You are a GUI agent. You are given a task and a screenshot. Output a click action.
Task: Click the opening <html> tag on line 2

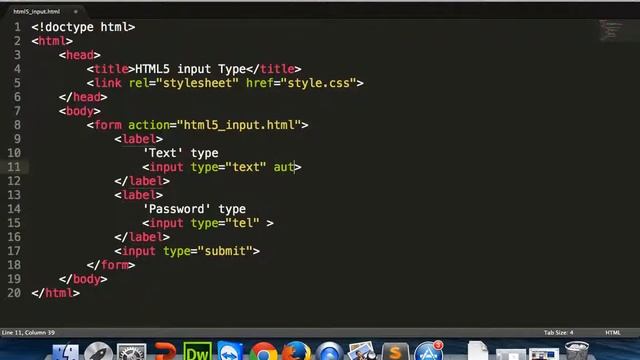[x=52, y=41]
